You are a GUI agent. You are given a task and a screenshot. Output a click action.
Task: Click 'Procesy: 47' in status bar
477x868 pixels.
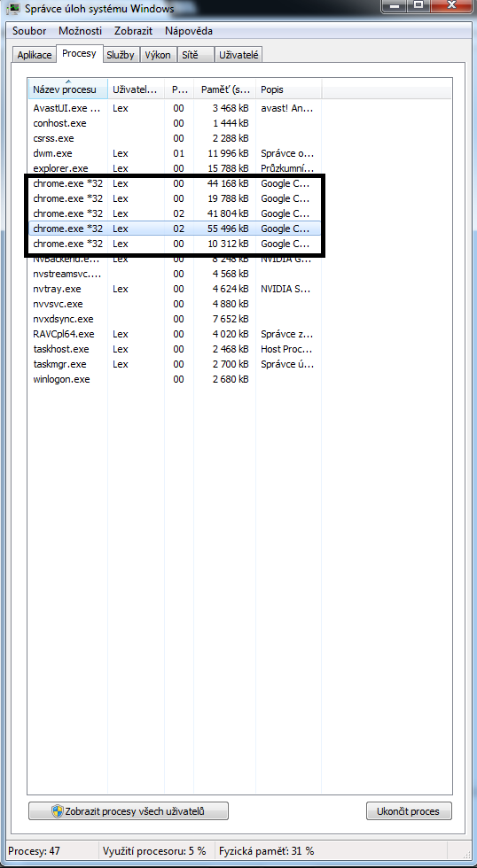pos(33,851)
